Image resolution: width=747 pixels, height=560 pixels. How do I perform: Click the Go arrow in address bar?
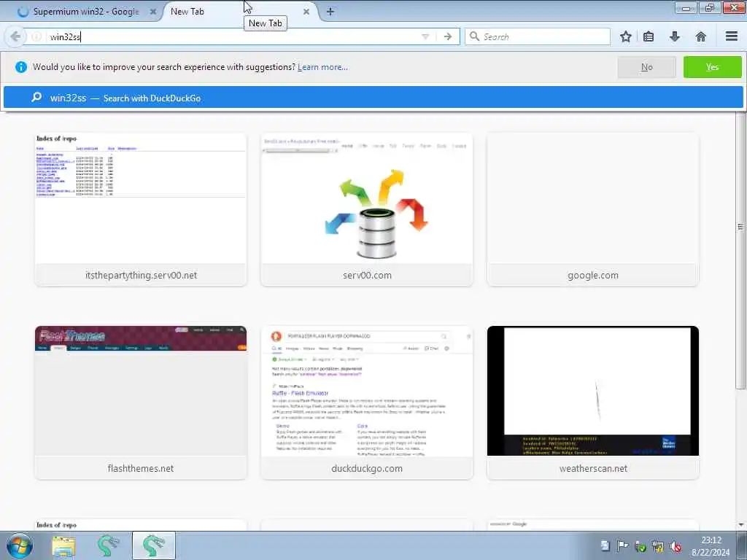[x=447, y=36]
